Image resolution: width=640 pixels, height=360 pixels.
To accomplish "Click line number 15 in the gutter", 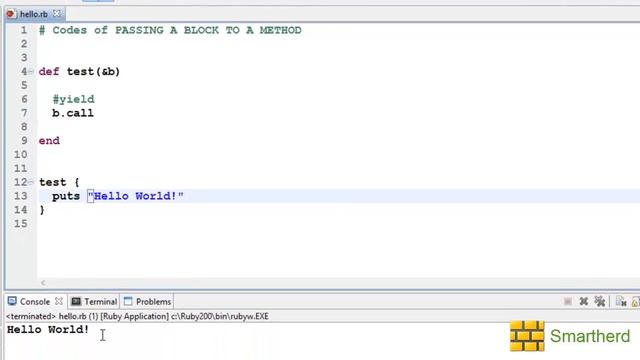I will (21, 224).
